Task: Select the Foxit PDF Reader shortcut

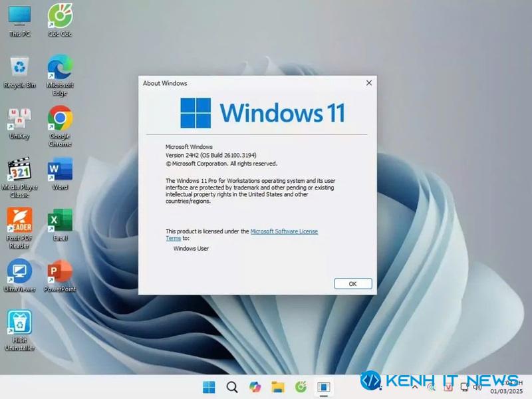Action: click(x=19, y=228)
